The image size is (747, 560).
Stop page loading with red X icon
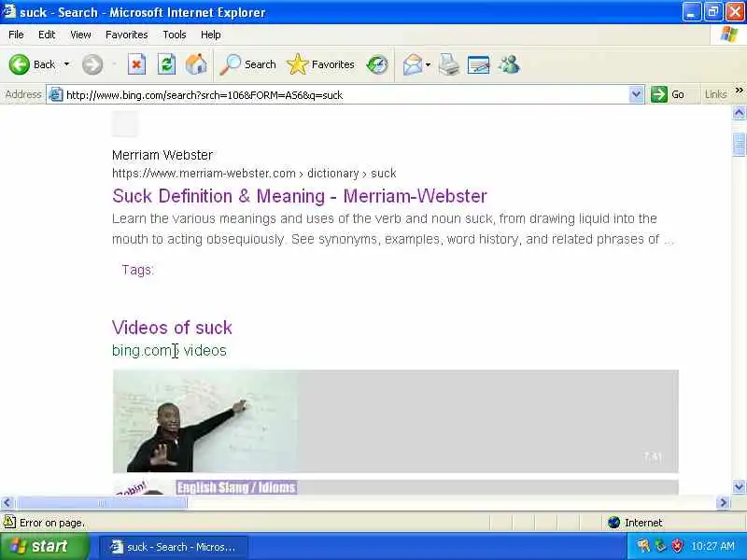pyautogui.click(x=136, y=64)
